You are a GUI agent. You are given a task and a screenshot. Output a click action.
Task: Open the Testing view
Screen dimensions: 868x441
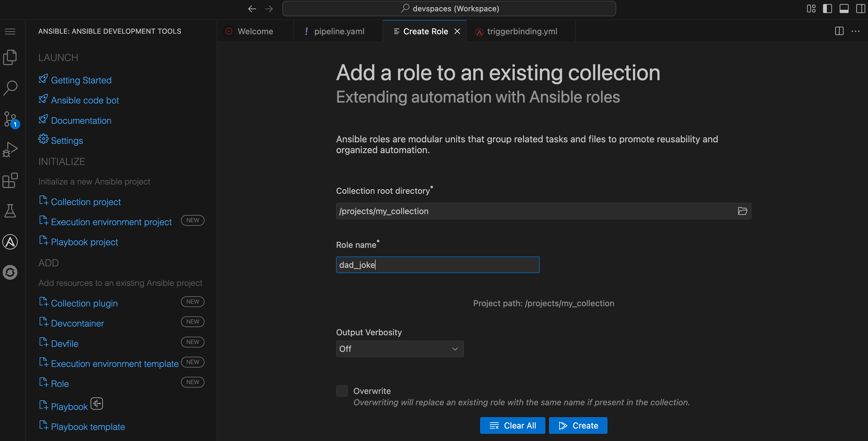click(10, 211)
